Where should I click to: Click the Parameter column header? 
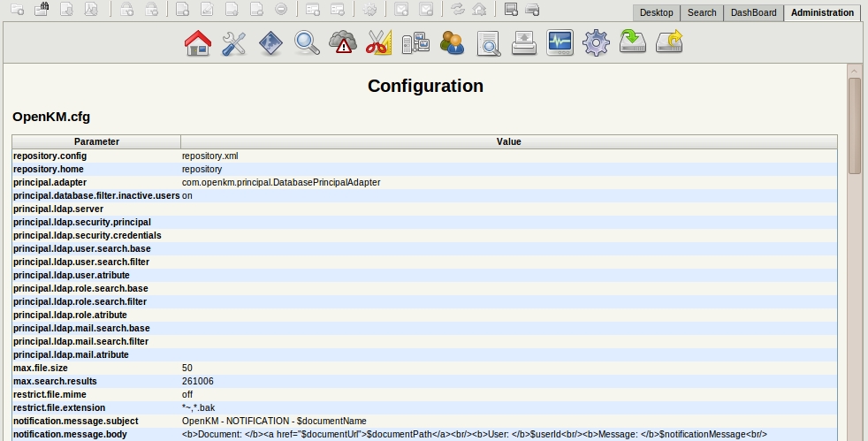click(x=96, y=141)
